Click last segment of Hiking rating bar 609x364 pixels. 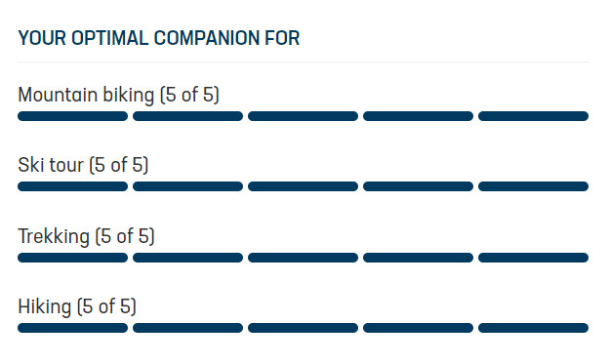[533, 328]
